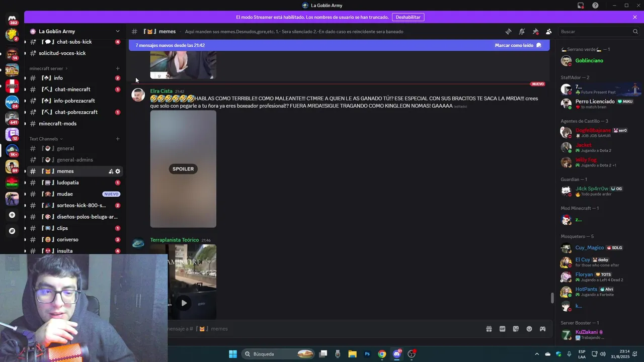Click Deshabilitar streamer mode button
The image size is (644, 362).
(408, 17)
